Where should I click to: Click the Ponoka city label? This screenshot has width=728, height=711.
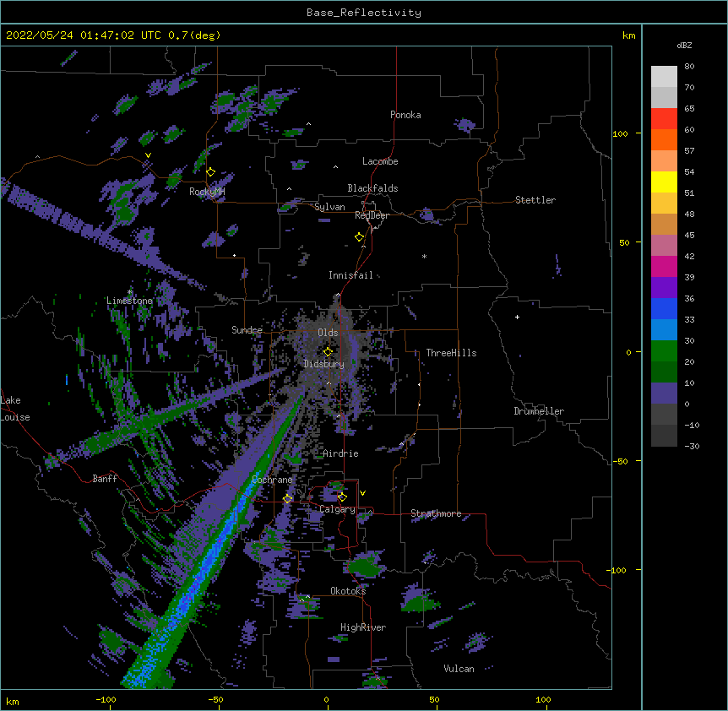click(x=405, y=115)
